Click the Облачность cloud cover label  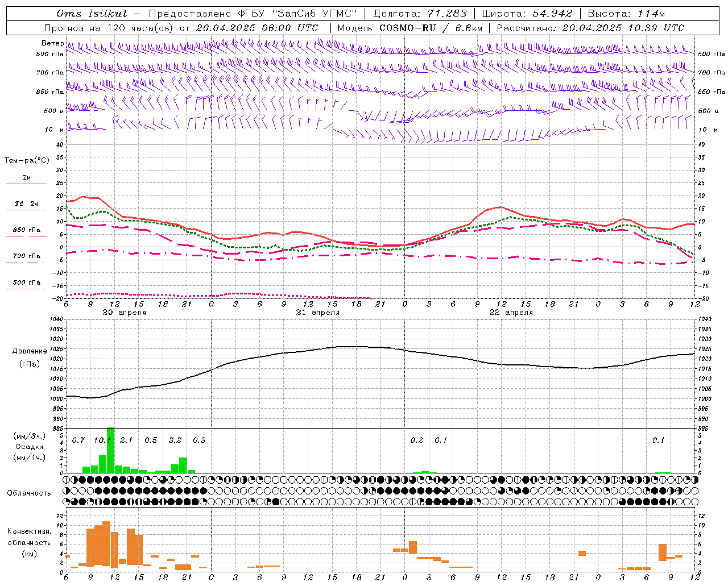[x=29, y=493]
